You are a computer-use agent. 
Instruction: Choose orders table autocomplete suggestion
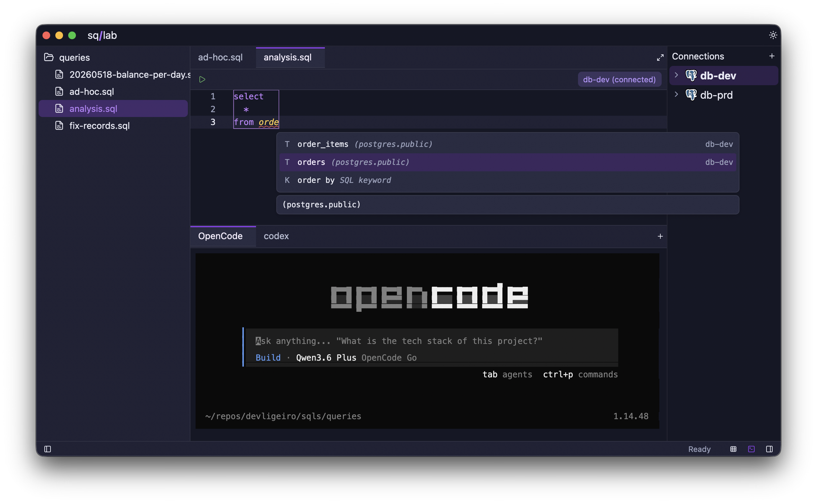[508, 162]
